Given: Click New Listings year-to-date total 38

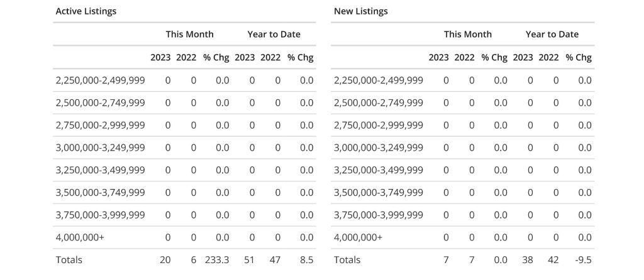Looking at the screenshot, I should (527, 259).
